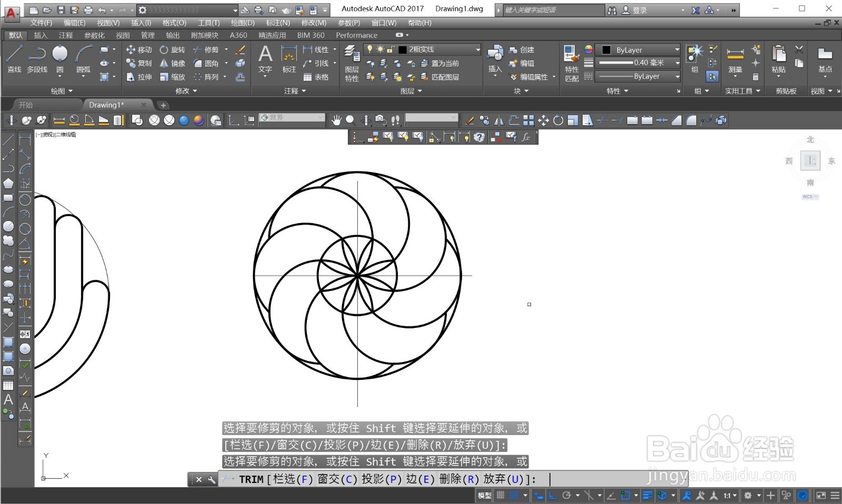Toggle clean screen icon in status bar

coord(821,495)
